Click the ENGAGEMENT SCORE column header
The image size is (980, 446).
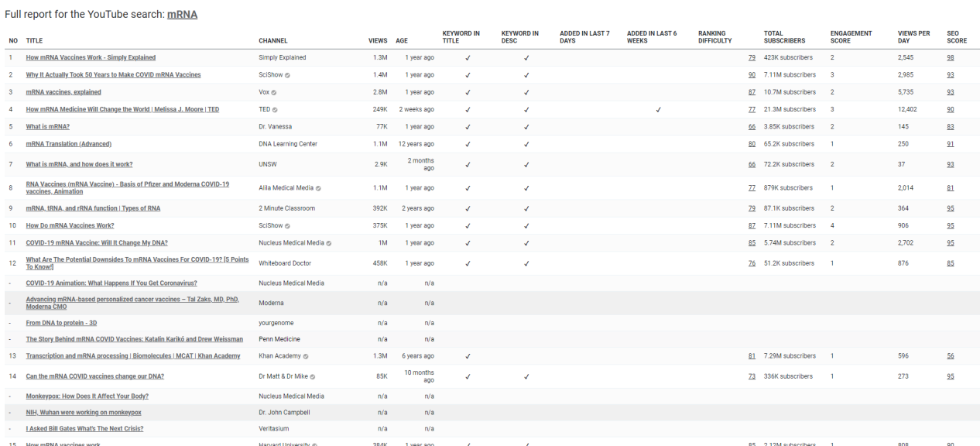851,37
